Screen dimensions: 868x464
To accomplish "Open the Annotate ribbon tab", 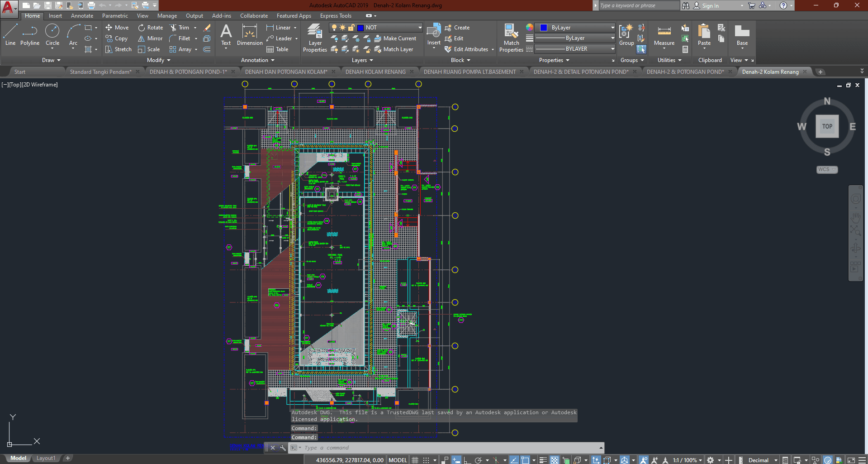I will pos(82,16).
